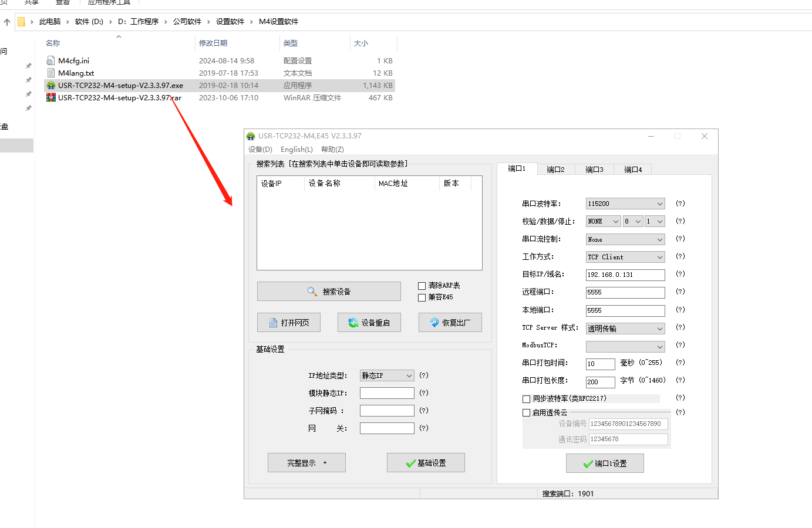Viewport: 812px width, 528px height.
Task: Click the green checkmark on 基础设置 button
Action: point(410,463)
